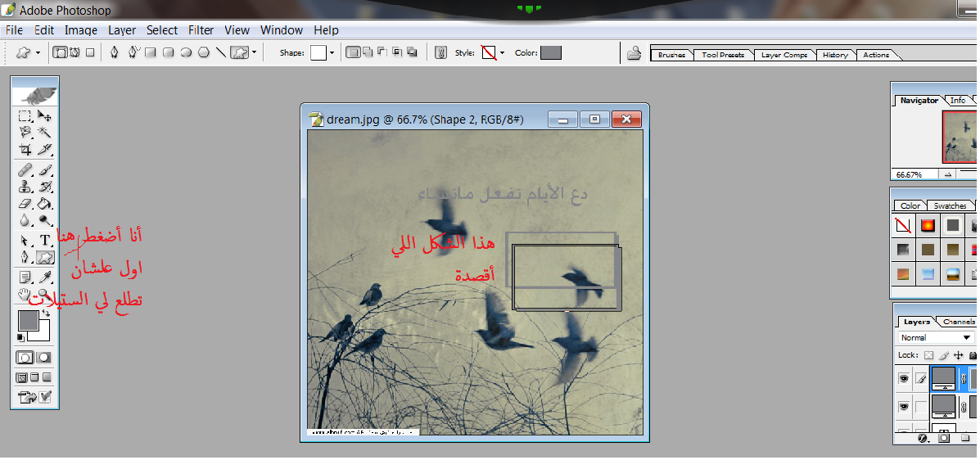The image size is (980, 460).
Task: Choose the Line tool in options bar
Action: [x=221, y=52]
